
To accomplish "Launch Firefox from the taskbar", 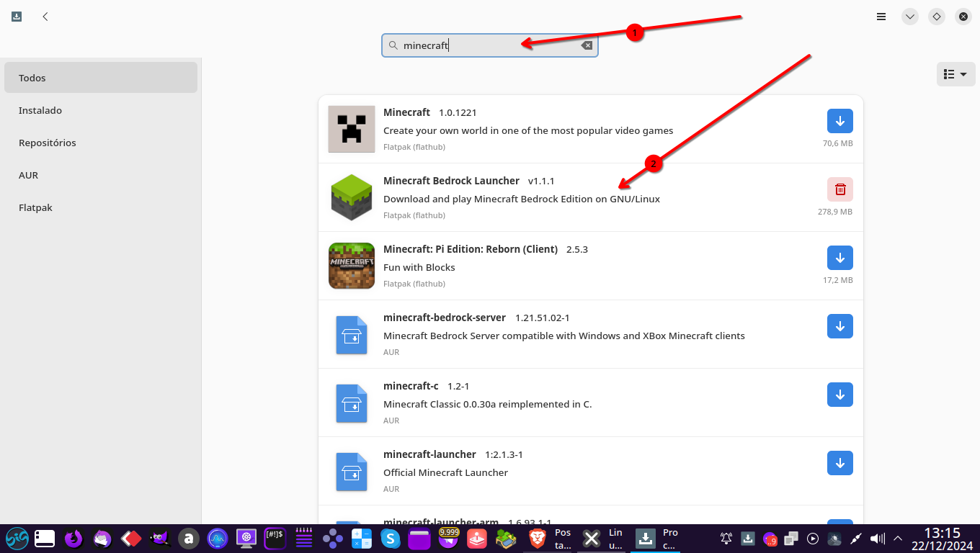I will point(73,538).
